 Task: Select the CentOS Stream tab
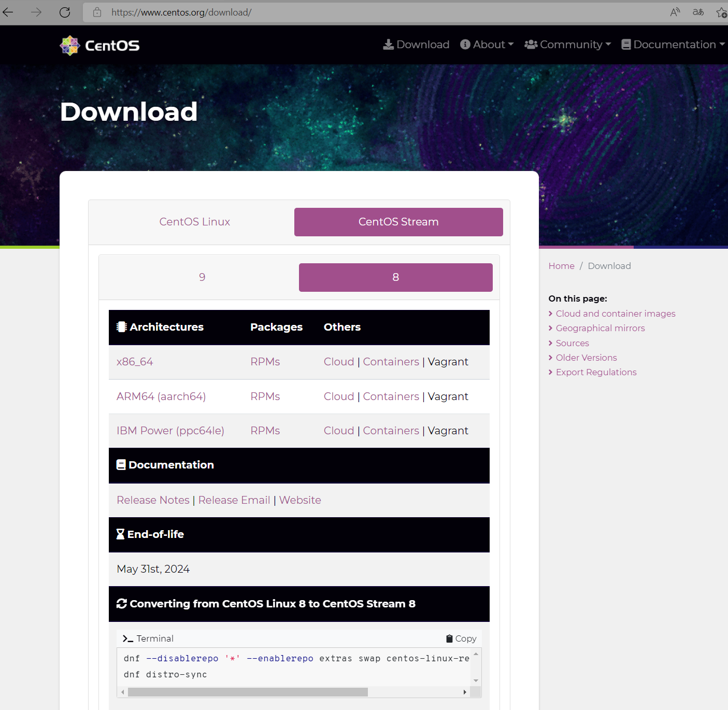pos(398,222)
